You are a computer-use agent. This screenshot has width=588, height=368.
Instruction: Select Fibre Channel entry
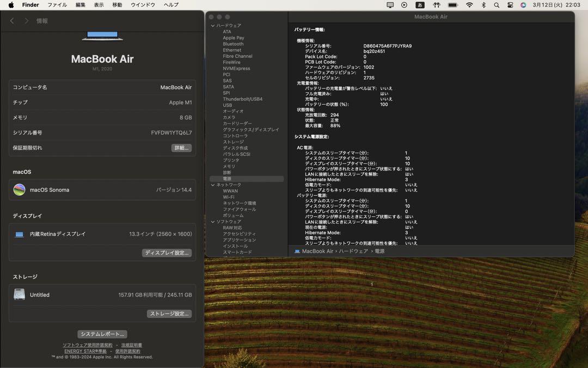click(237, 56)
